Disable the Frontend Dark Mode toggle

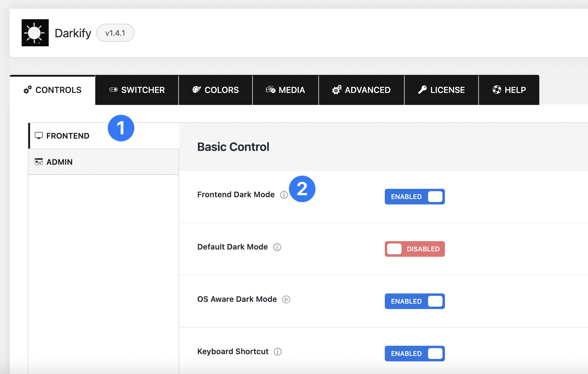(415, 197)
